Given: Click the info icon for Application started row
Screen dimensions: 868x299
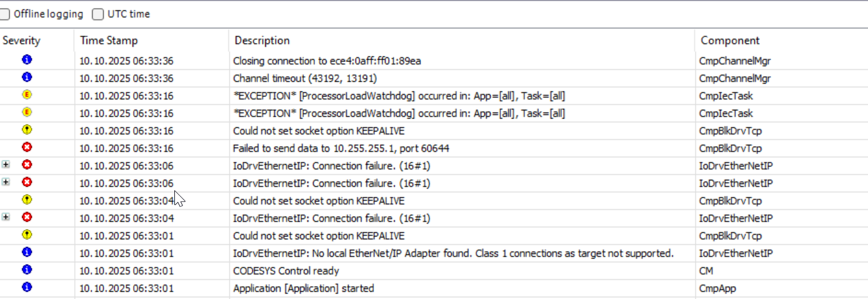Looking at the screenshot, I should (27, 287).
